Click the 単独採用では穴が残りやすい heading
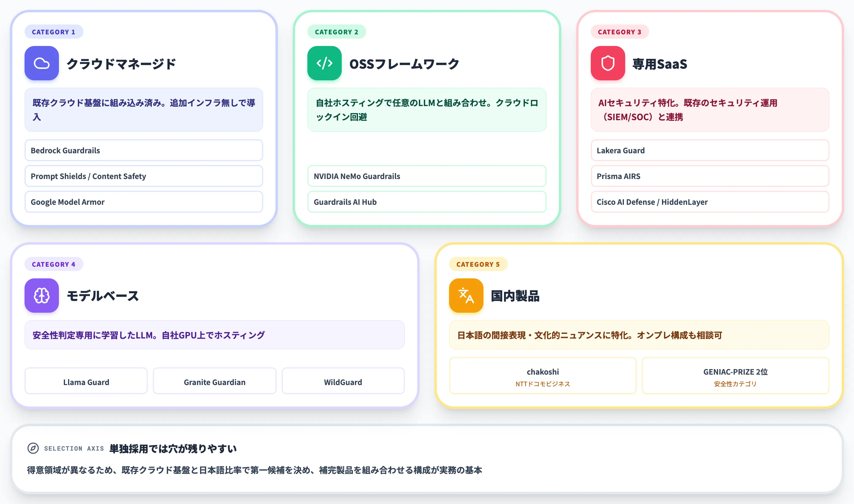Image resolution: width=854 pixels, height=504 pixels. pos(173,449)
